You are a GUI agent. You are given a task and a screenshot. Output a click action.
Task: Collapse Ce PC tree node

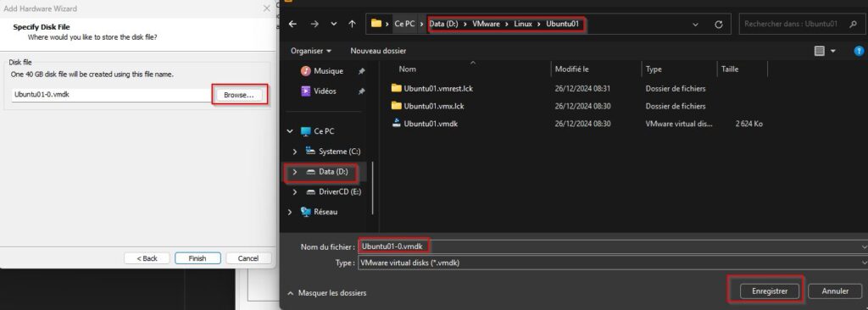click(290, 131)
